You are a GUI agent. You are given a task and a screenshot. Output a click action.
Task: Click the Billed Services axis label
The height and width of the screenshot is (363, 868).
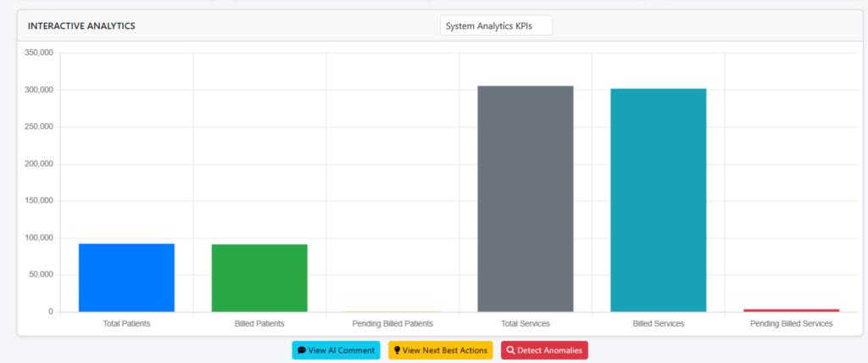pyautogui.click(x=658, y=324)
